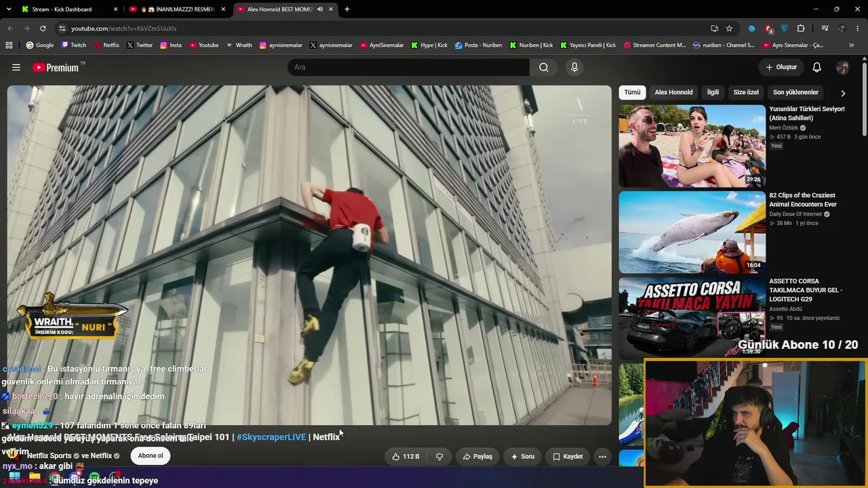Open the Chrome apps grid icon
This screenshot has width=868, height=488.
pos(9,45)
